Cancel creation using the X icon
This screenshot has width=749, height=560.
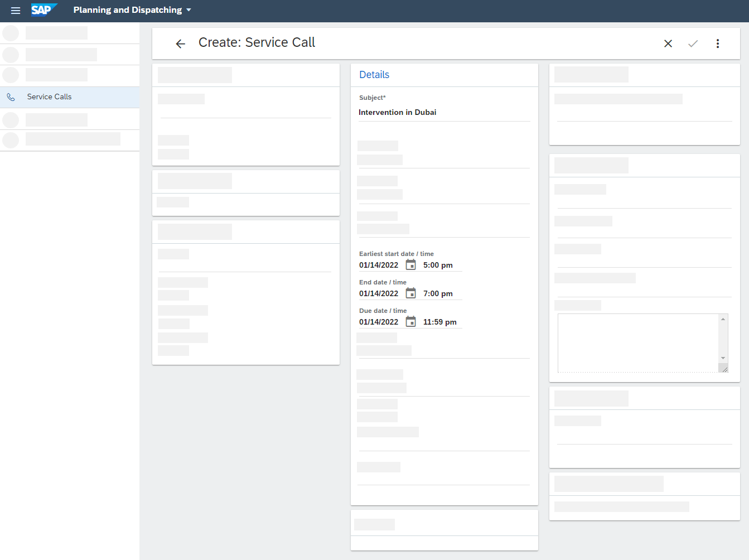668,43
